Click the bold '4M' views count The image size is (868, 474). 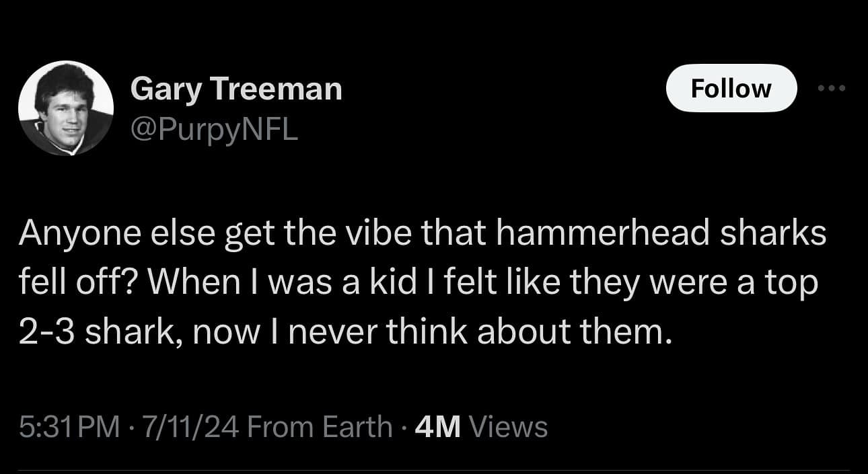[x=439, y=425]
